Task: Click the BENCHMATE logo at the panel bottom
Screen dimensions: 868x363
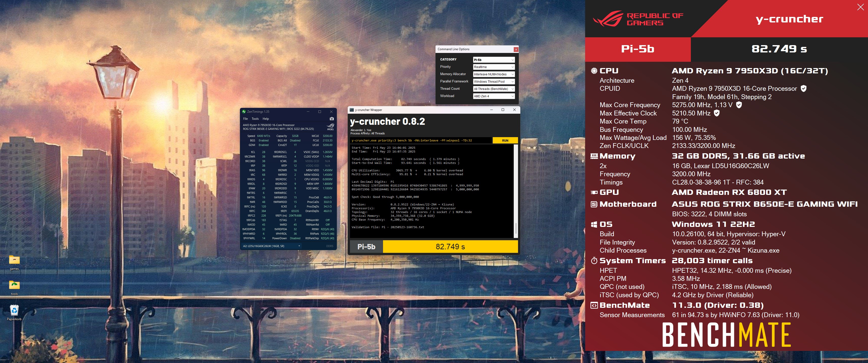Action: pos(726,335)
